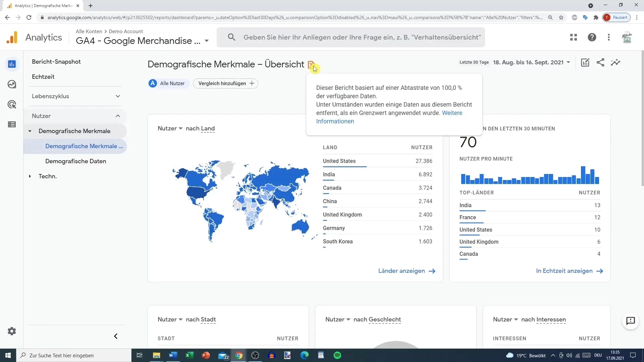
Task: Click the page vertical scrollbar
Action: [642, 118]
